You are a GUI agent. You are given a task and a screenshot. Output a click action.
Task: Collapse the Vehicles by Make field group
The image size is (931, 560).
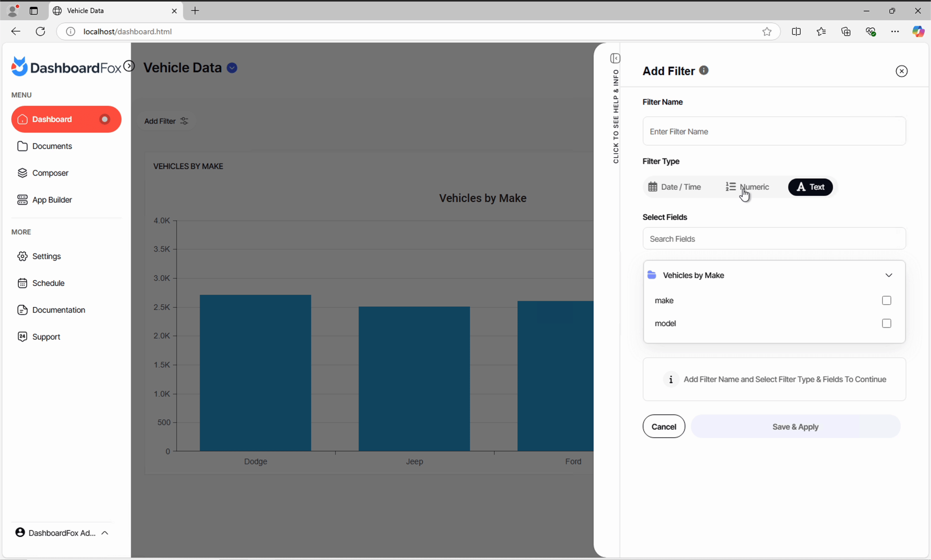coord(888,275)
